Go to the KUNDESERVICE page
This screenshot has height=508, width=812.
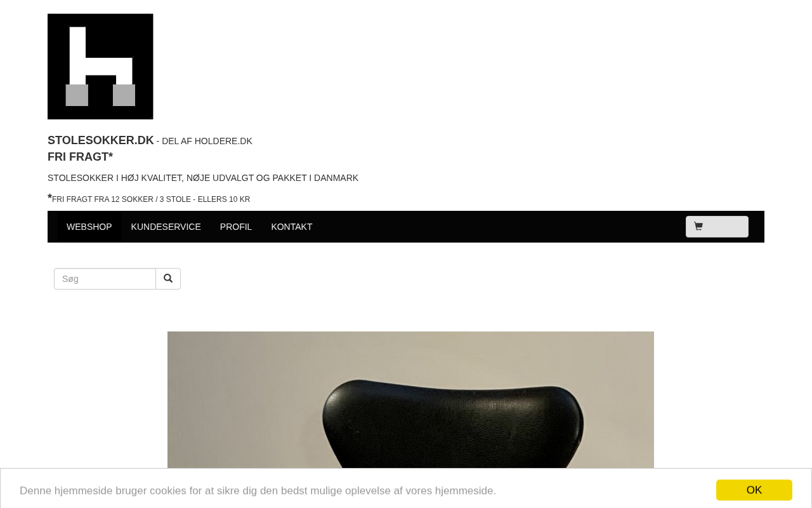pos(166,227)
